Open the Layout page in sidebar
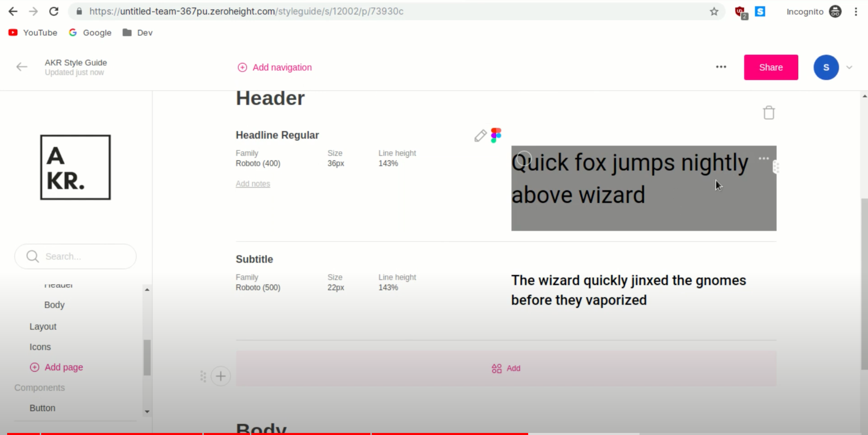The width and height of the screenshot is (868, 435). coord(43,327)
